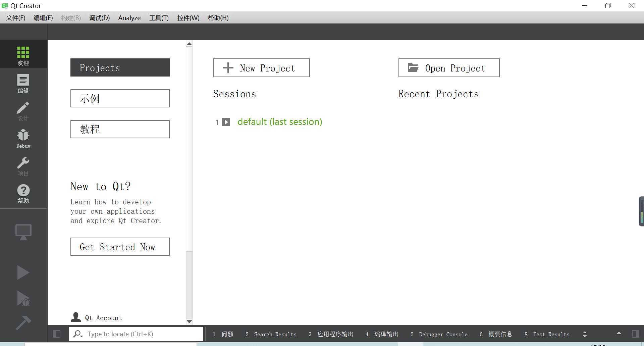Open the Test Results pane

pyautogui.click(x=547, y=334)
